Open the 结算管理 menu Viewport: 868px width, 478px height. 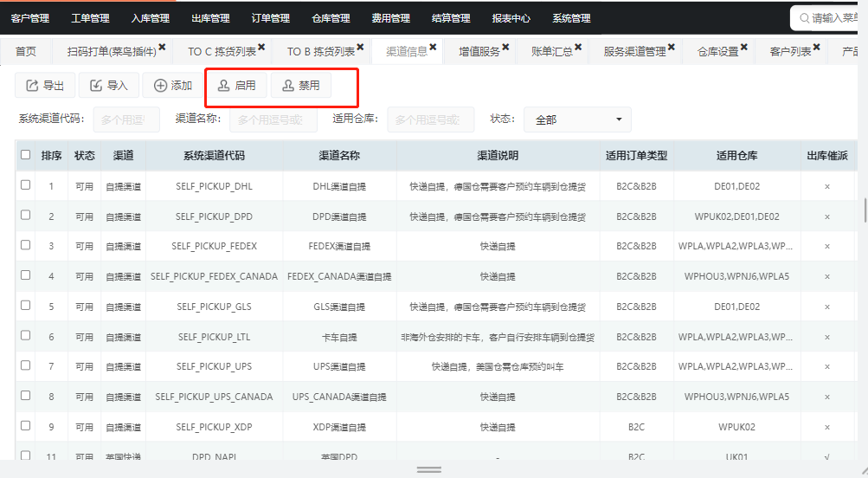pyautogui.click(x=451, y=18)
